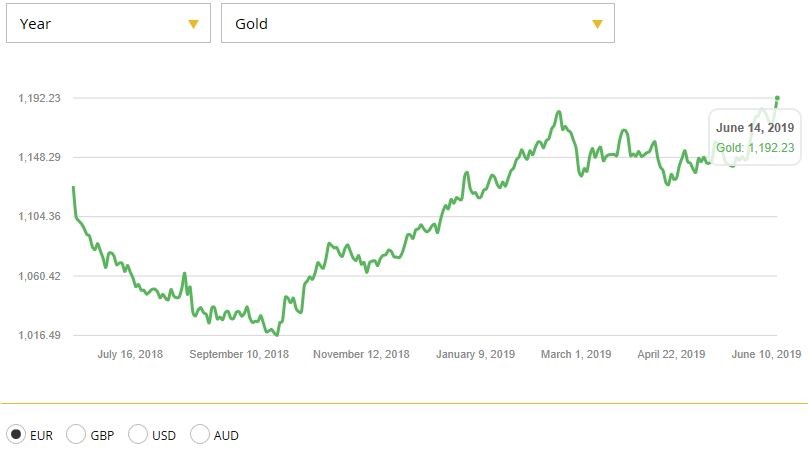The height and width of the screenshot is (450, 809).
Task: Click the March 1, 2019 axis label
Action: click(575, 354)
